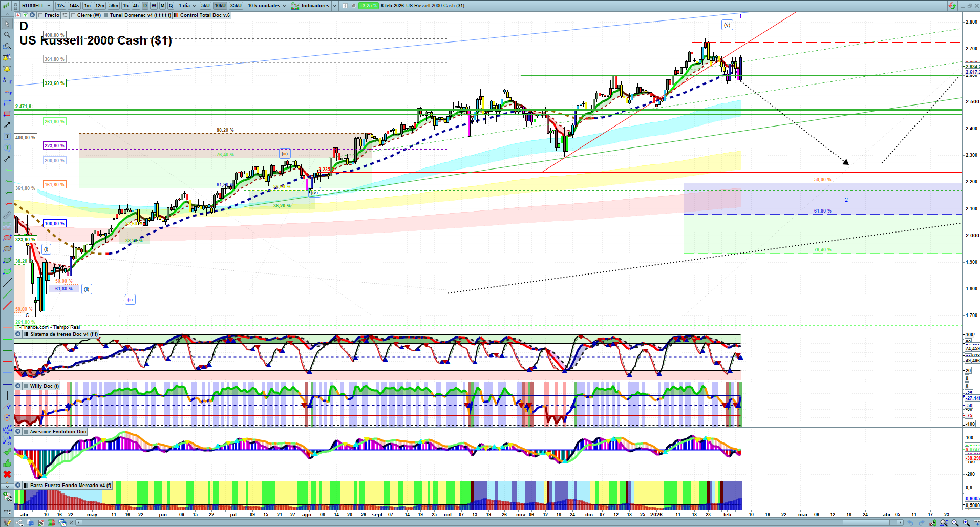This screenshot has height=527, width=980.
Task: Pick the zoom-area rectangle tool
Action: pos(7,46)
